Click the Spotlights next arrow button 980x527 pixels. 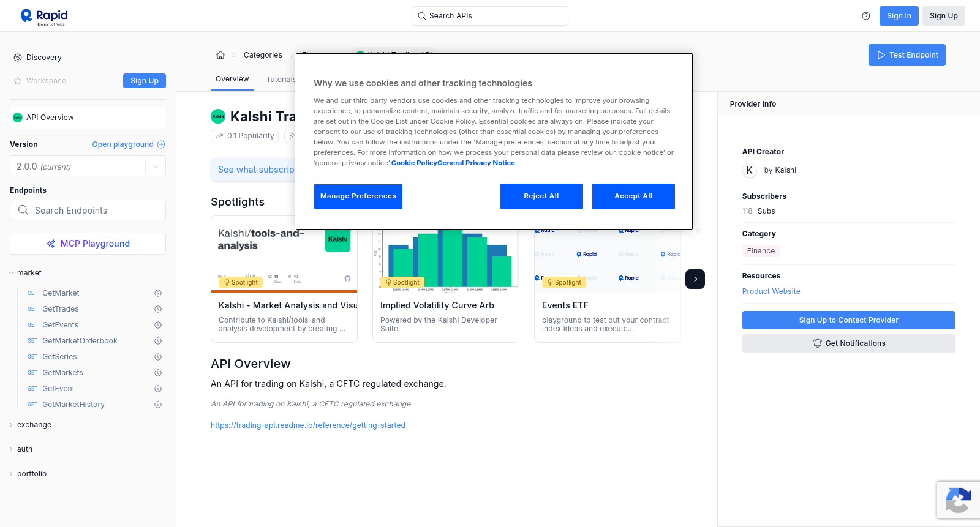695,279
